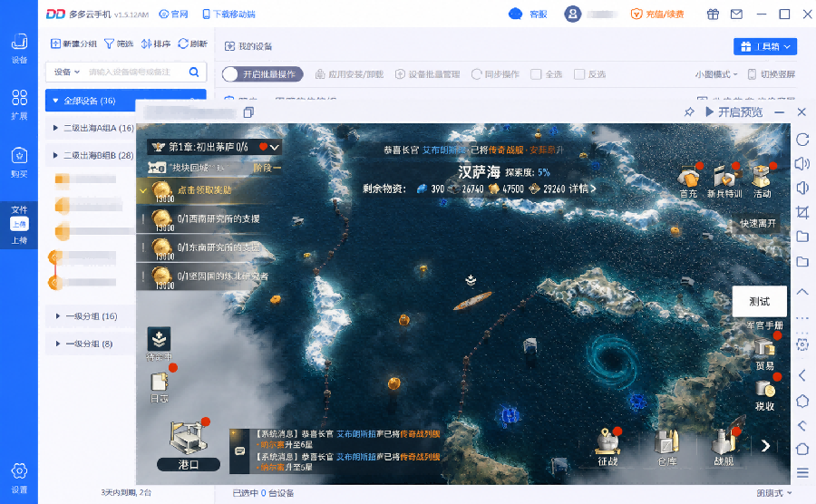Click the 筛选 filter funnel icon
This screenshot has width=816, height=504.
pyautogui.click(x=109, y=44)
